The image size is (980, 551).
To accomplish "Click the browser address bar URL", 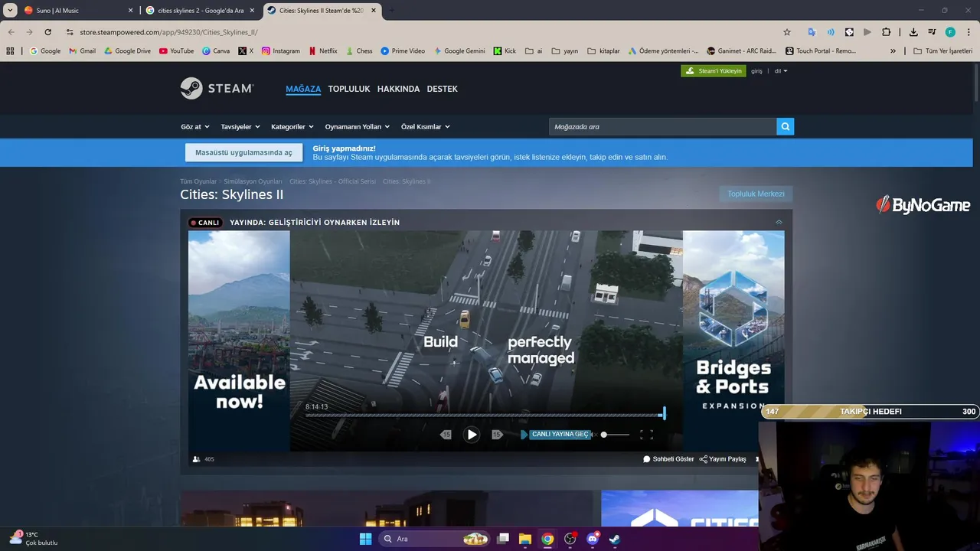I will pos(168,32).
